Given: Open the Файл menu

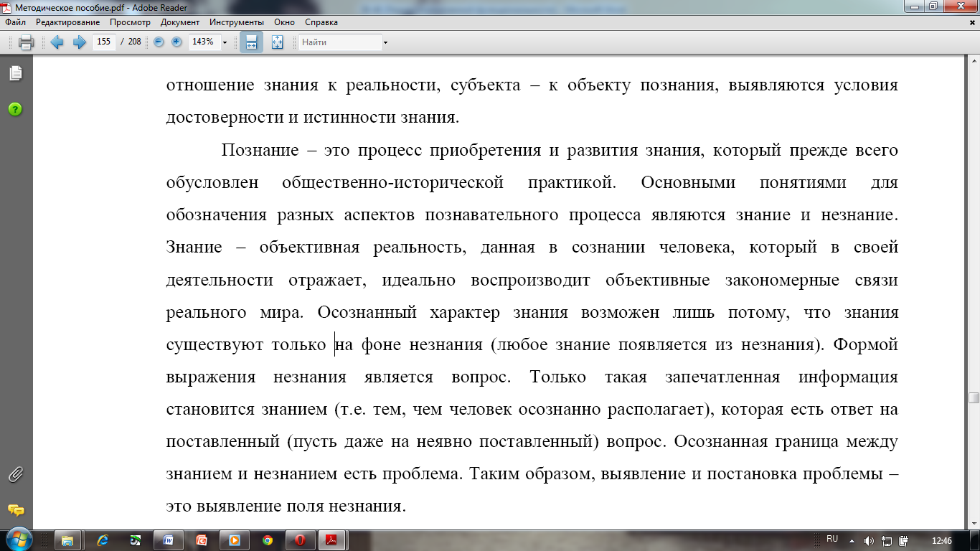Looking at the screenshot, I should tap(16, 22).
